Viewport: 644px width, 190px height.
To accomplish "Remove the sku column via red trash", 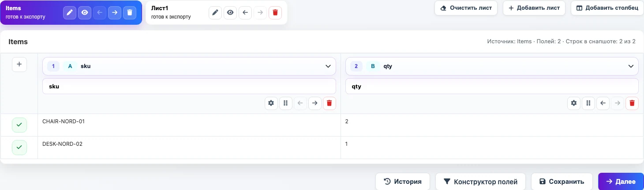I will tap(329, 103).
